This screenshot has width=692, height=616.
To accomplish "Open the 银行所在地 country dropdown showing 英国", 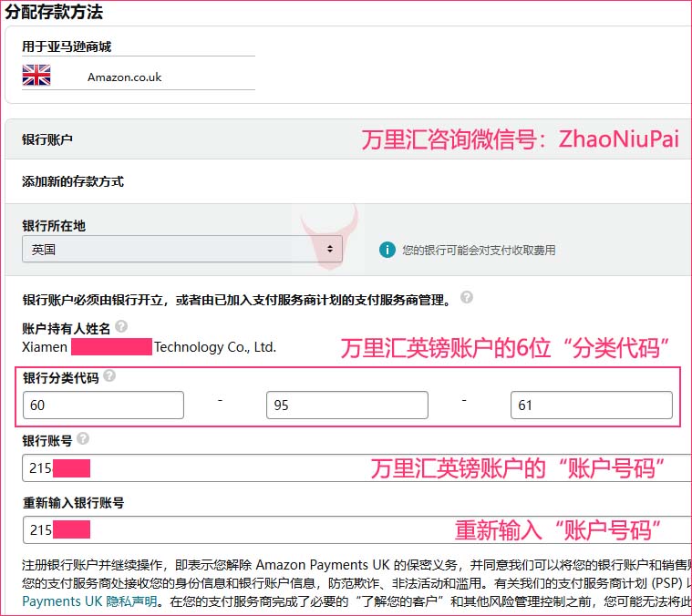I will coord(182,249).
